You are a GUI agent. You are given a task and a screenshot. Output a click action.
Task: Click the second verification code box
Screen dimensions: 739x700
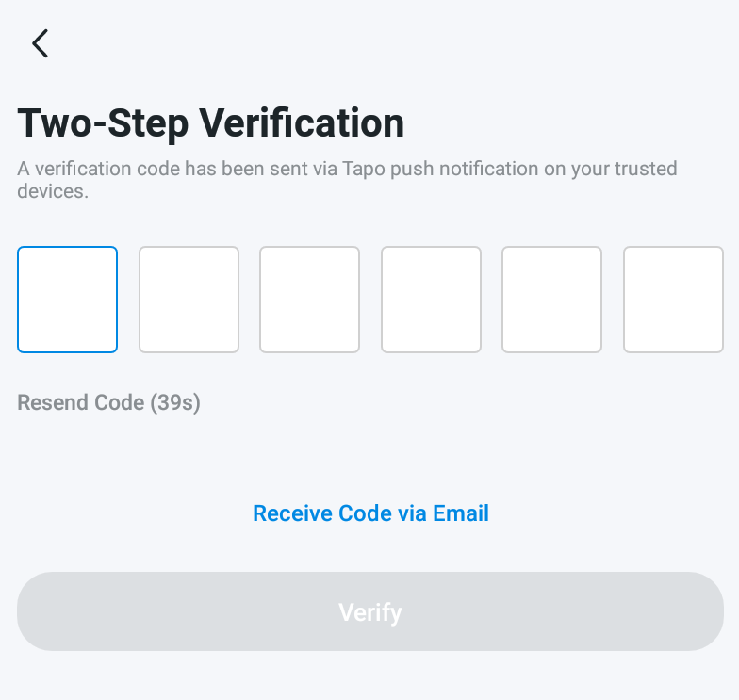[189, 300]
